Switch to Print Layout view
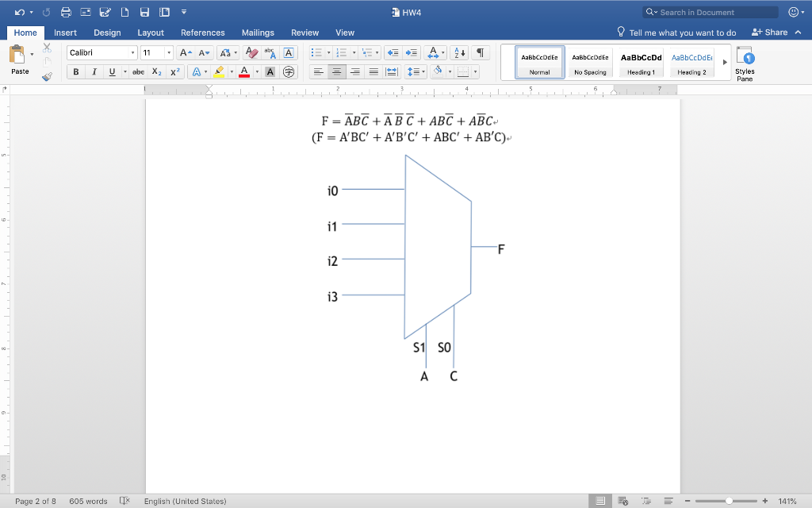The width and height of the screenshot is (812, 508). tap(599, 501)
